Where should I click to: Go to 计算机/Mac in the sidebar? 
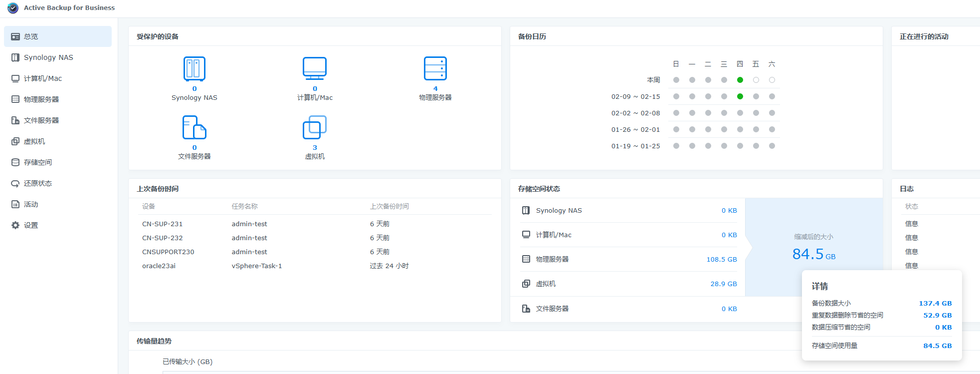click(58, 78)
